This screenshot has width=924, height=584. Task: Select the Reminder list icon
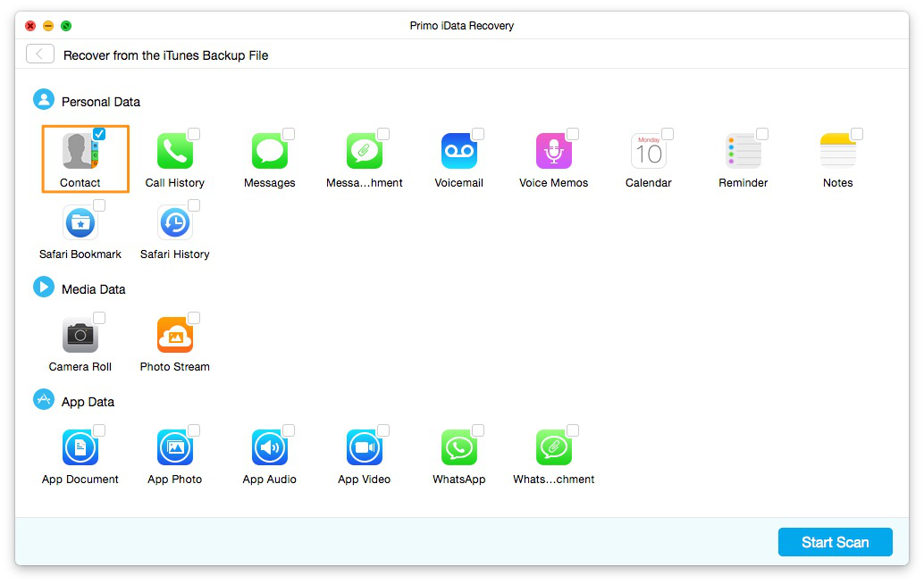pyautogui.click(x=743, y=151)
